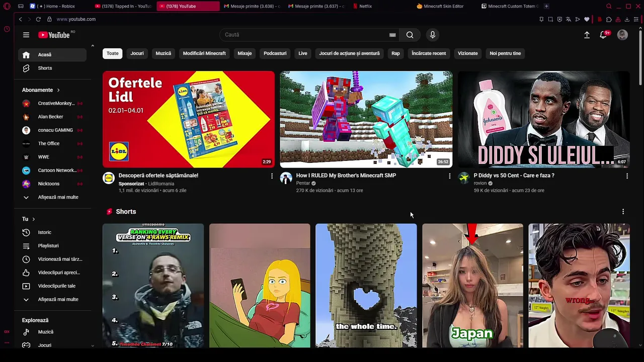Open the Create upload button

point(587,35)
